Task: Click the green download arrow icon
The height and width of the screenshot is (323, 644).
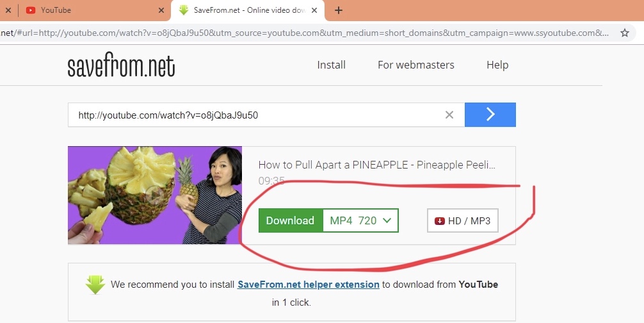Action: coord(95,285)
